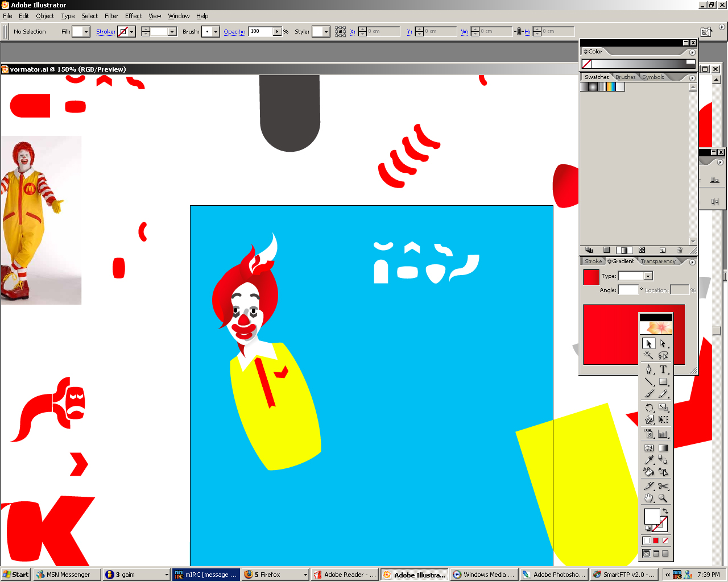Pick the Hand tool
This screenshot has width=728, height=582.
[648, 498]
